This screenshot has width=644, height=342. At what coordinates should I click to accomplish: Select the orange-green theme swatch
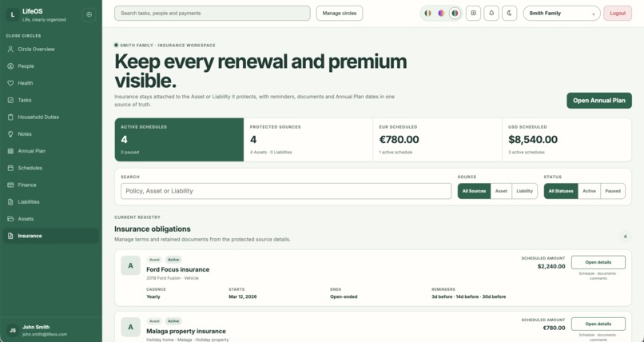[428, 13]
